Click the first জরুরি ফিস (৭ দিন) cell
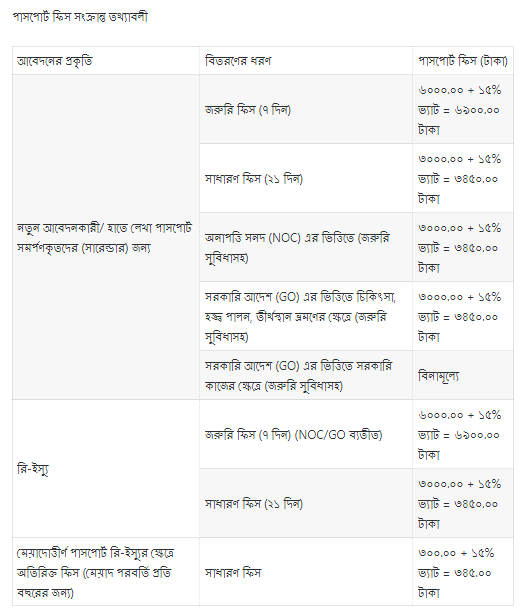Screen dimensions: 521x612 [306, 109]
